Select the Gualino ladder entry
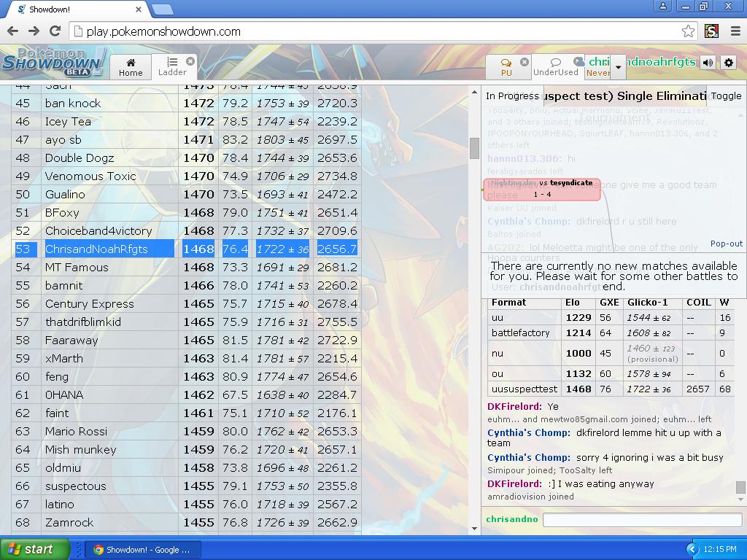 pyautogui.click(x=186, y=194)
